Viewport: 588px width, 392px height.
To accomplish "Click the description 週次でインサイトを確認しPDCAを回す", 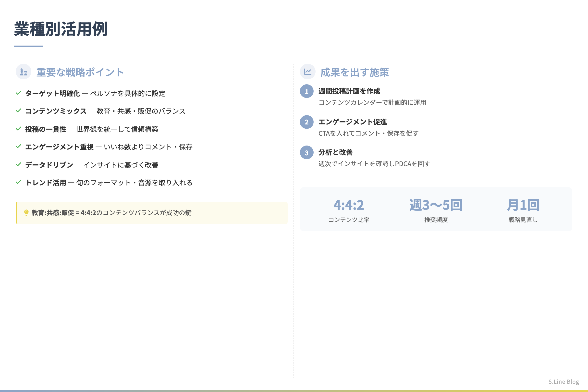I will [374, 164].
